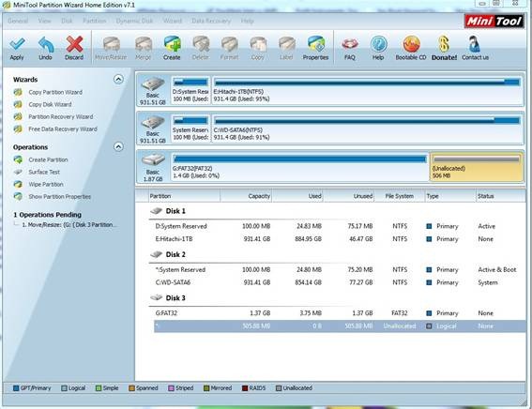Launch the Copy Disk Wizard
The height and width of the screenshot is (409, 532).
pos(50,104)
